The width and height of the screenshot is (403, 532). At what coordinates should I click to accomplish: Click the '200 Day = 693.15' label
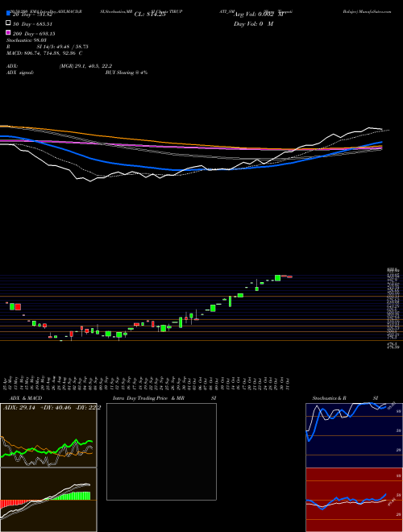pos(34,33)
